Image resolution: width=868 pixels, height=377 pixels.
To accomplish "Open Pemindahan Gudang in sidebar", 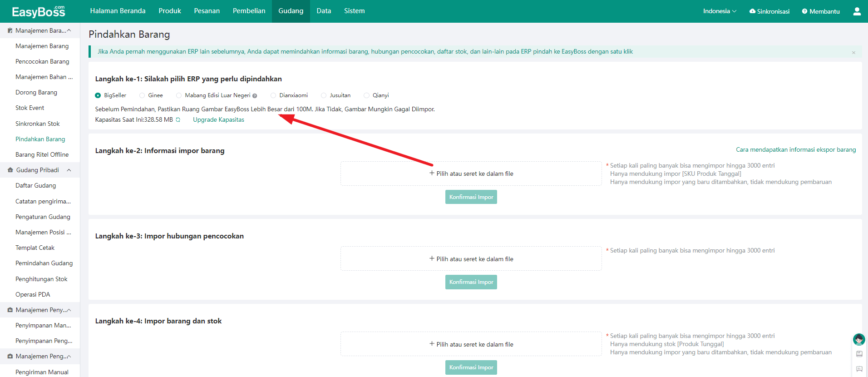I will click(44, 263).
